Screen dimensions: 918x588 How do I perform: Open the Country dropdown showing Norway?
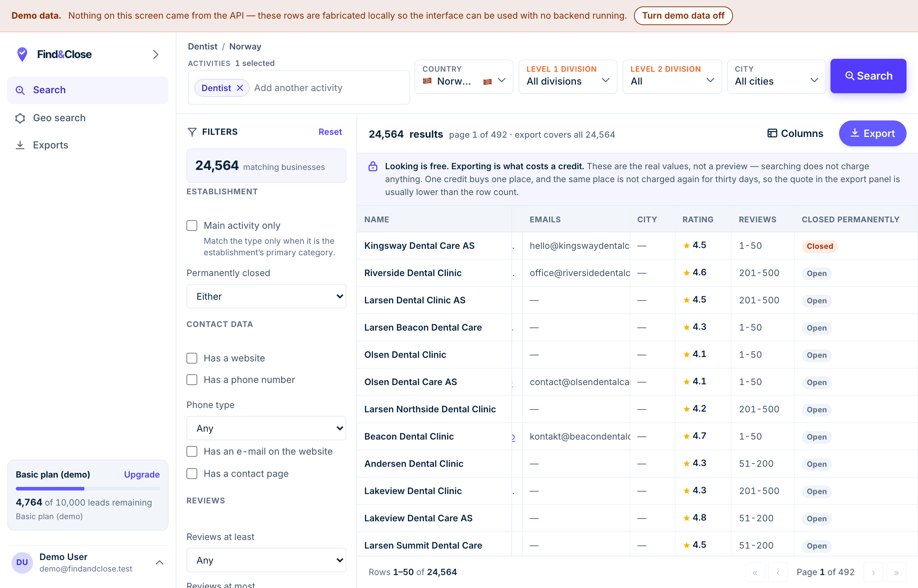coord(464,76)
